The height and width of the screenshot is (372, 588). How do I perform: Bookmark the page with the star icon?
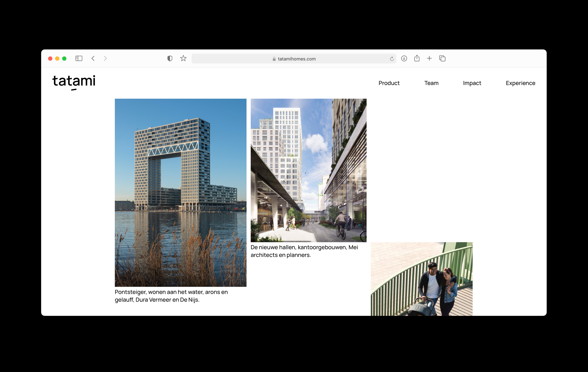click(183, 58)
